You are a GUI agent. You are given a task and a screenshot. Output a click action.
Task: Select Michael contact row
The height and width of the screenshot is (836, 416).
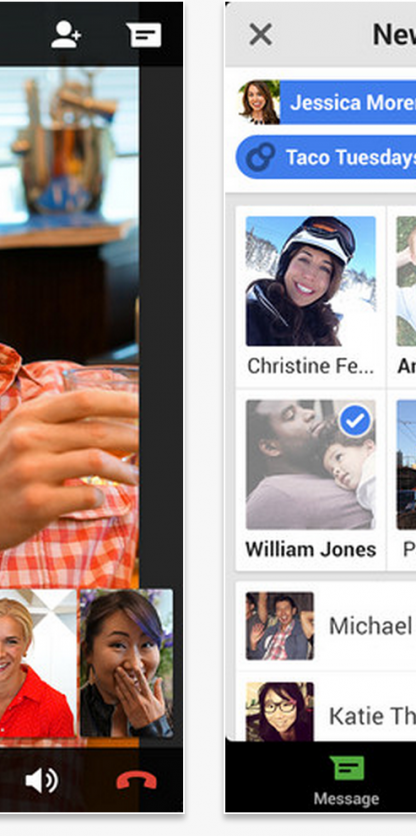[326, 626]
